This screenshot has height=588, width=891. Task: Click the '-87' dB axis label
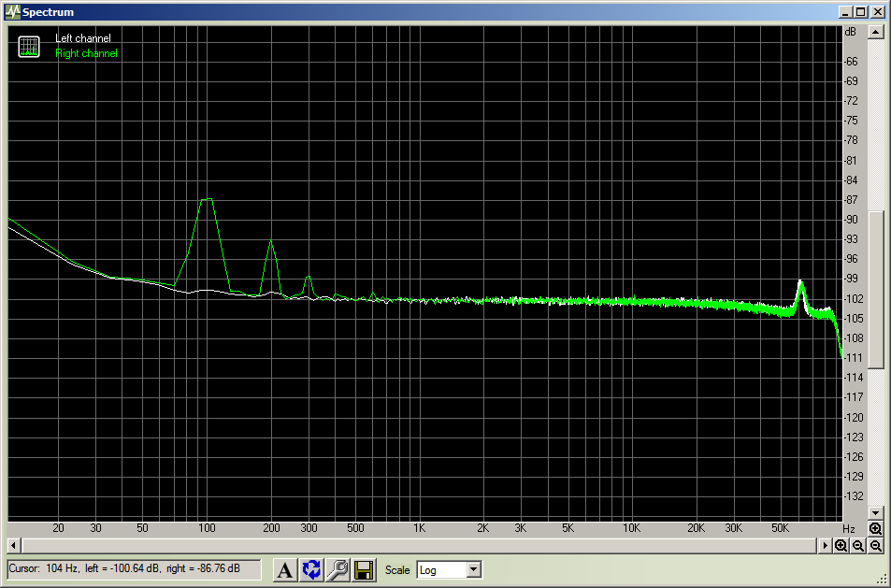[851, 200]
